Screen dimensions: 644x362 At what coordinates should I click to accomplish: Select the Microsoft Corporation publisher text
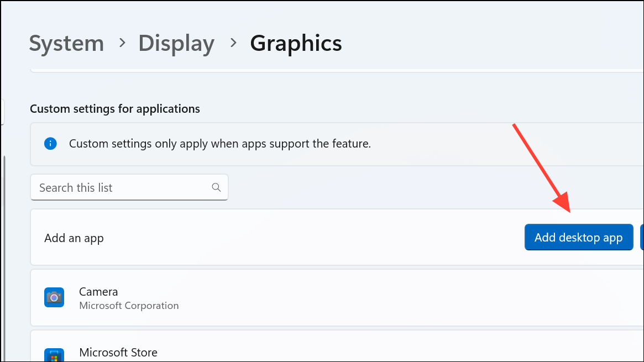[129, 306]
